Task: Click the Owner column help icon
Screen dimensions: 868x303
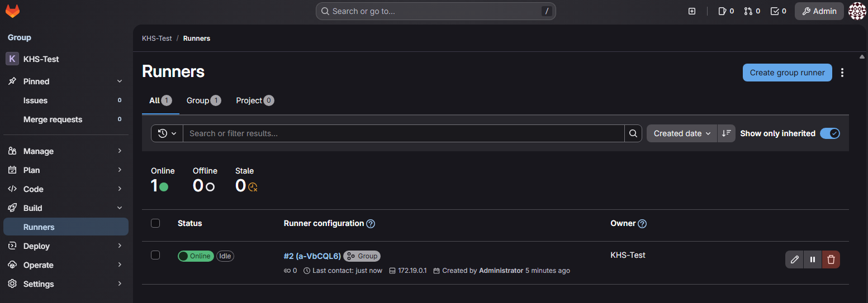Action: (642, 224)
